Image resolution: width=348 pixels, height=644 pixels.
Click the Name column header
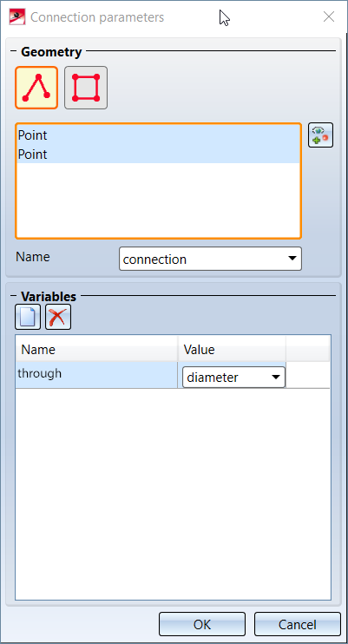[x=96, y=350]
